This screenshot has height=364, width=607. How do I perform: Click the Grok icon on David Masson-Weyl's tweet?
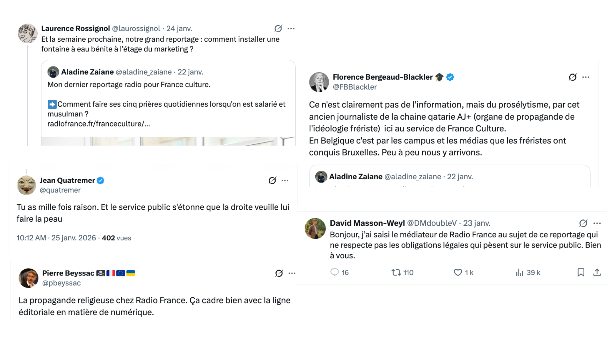583,223
